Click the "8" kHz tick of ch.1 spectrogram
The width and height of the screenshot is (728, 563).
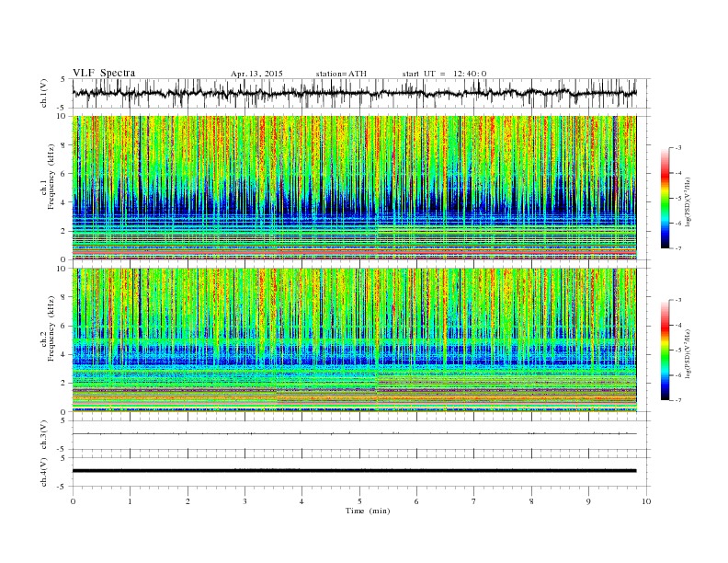pos(63,145)
